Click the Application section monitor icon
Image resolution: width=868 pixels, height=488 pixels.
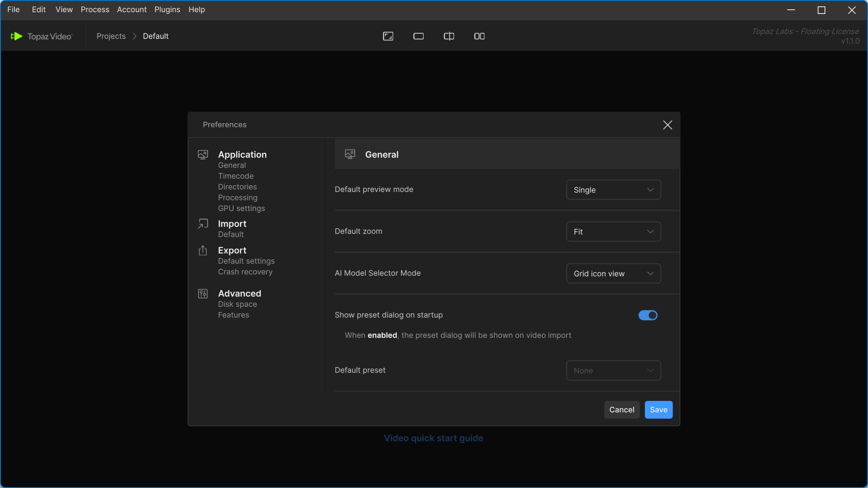pyautogui.click(x=203, y=155)
